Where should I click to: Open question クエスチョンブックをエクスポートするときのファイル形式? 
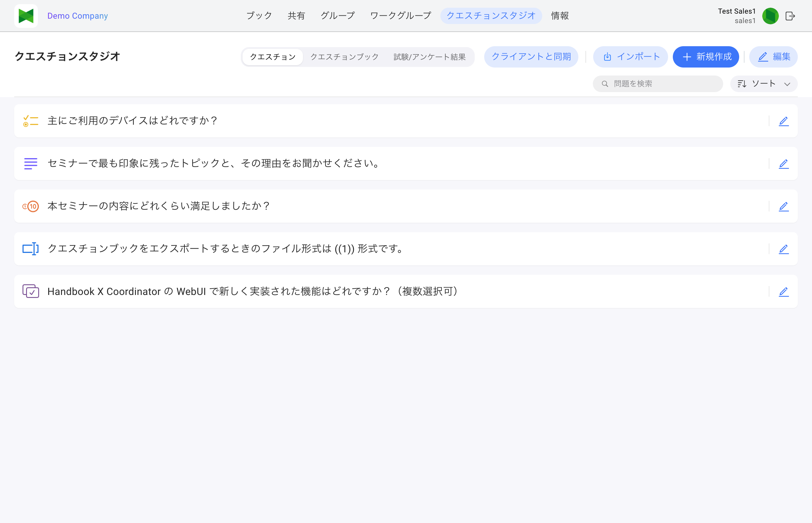pyautogui.click(x=406, y=249)
